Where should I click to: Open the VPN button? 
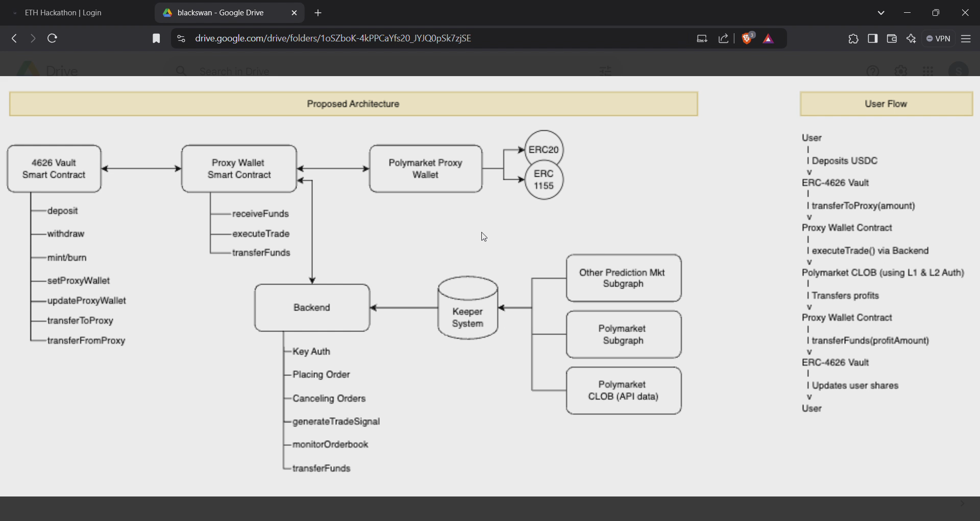pyautogui.click(x=939, y=38)
